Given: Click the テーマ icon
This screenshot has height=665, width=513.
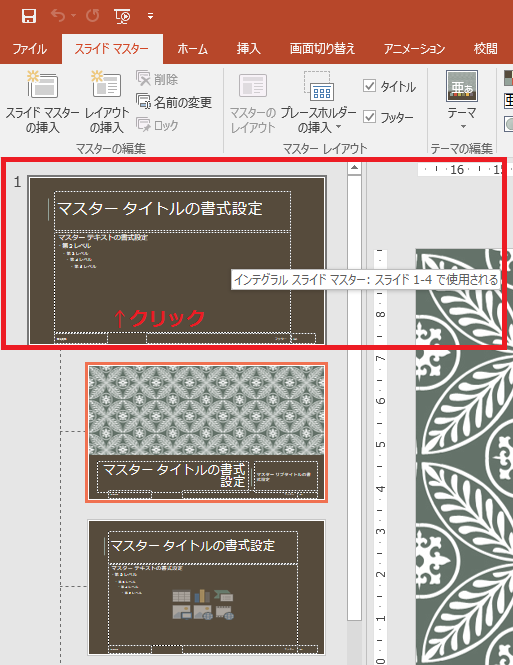Looking at the screenshot, I should [462, 86].
